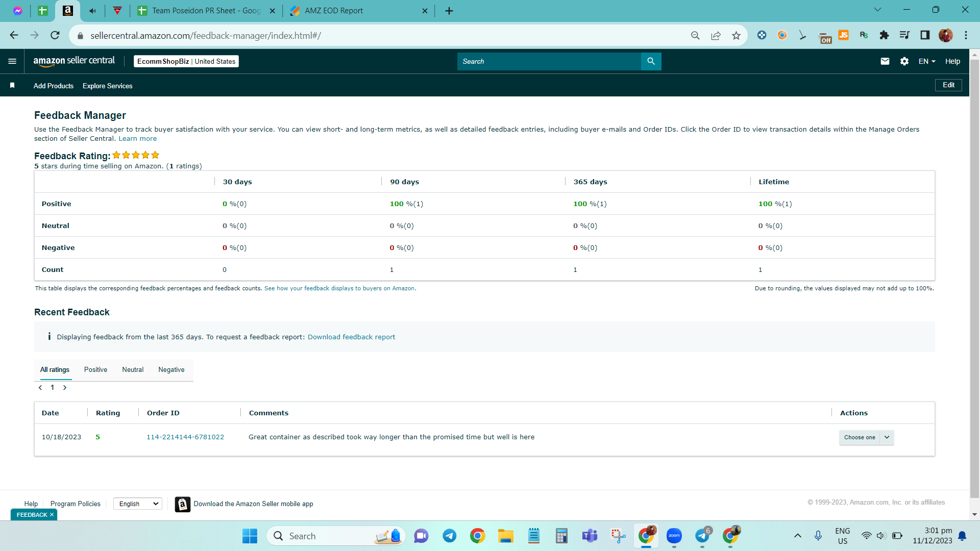
Task: Open the Help link in the footer
Action: click(x=31, y=504)
